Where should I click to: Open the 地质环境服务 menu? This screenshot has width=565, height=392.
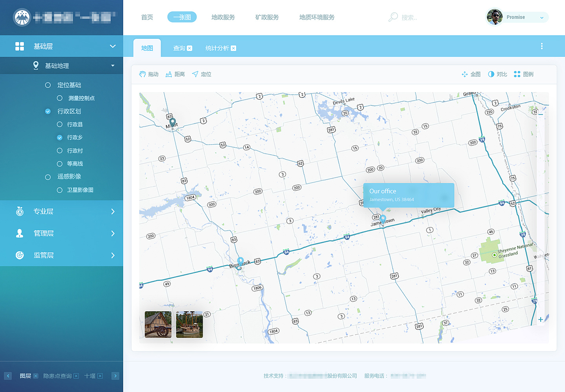tap(317, 17)
